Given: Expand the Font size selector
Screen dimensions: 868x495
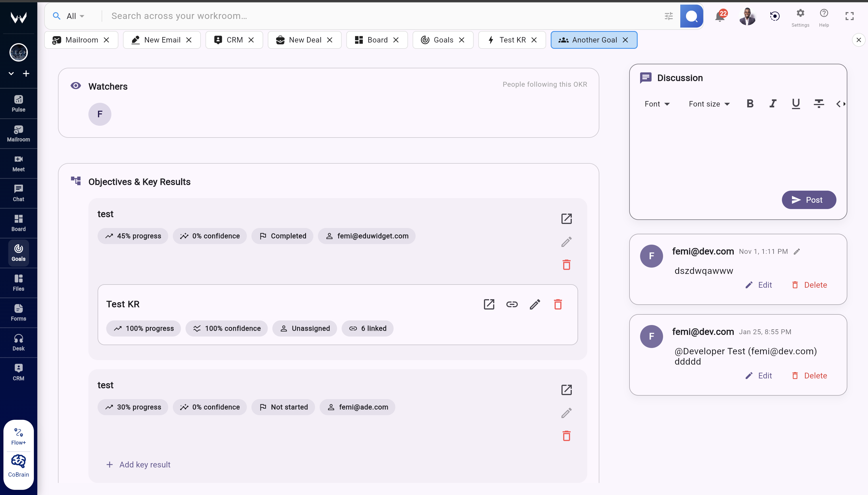Looking at the screenshot, I should 709,104.
